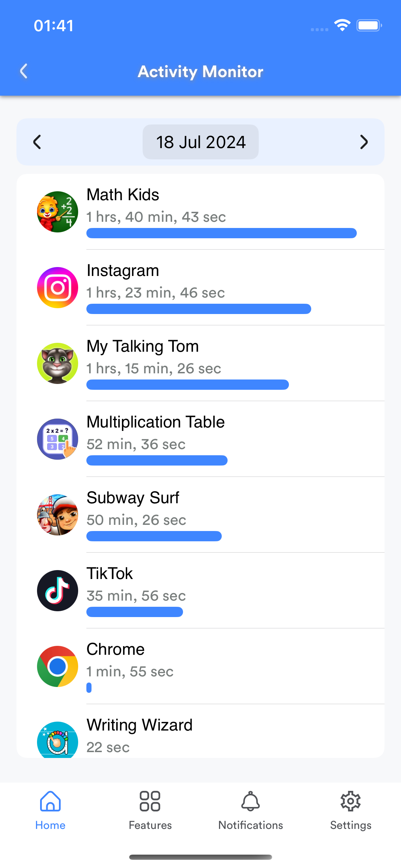Go to the previous day
Screen dimensions: 401x868
point(37,142)
